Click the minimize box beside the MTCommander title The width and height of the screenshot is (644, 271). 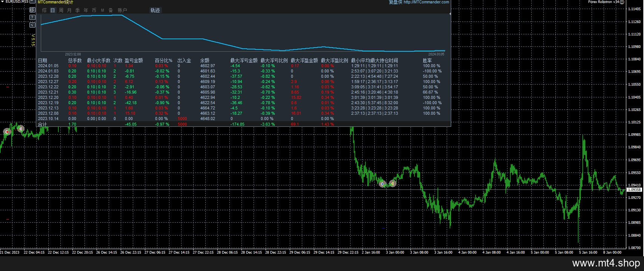(x=32, y=2)
